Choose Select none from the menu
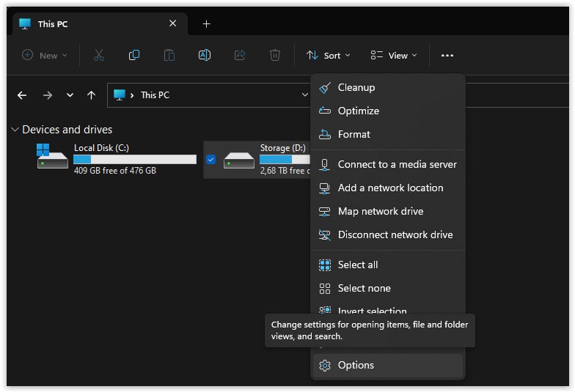 pyautogui.click(x=388, y=289)
